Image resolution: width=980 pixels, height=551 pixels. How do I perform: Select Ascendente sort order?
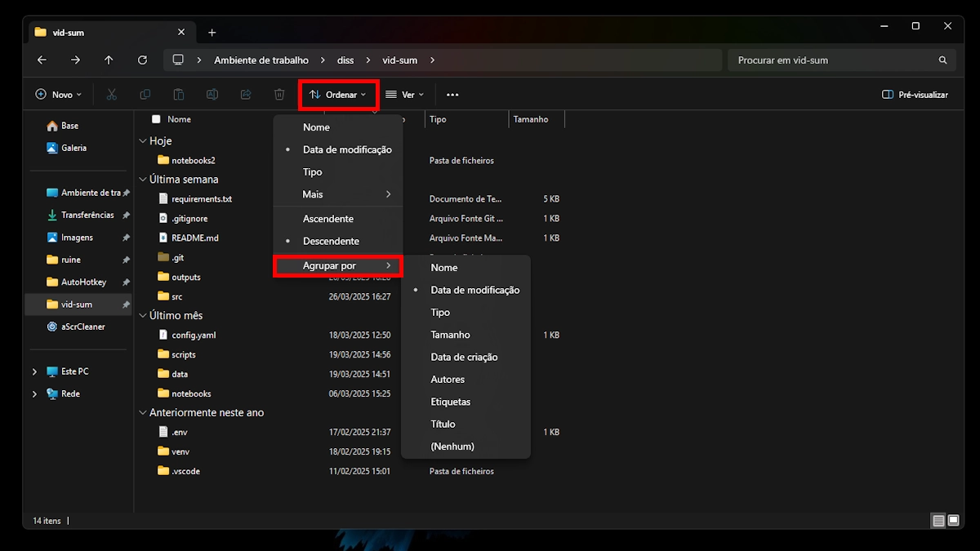tap(327, 219)
